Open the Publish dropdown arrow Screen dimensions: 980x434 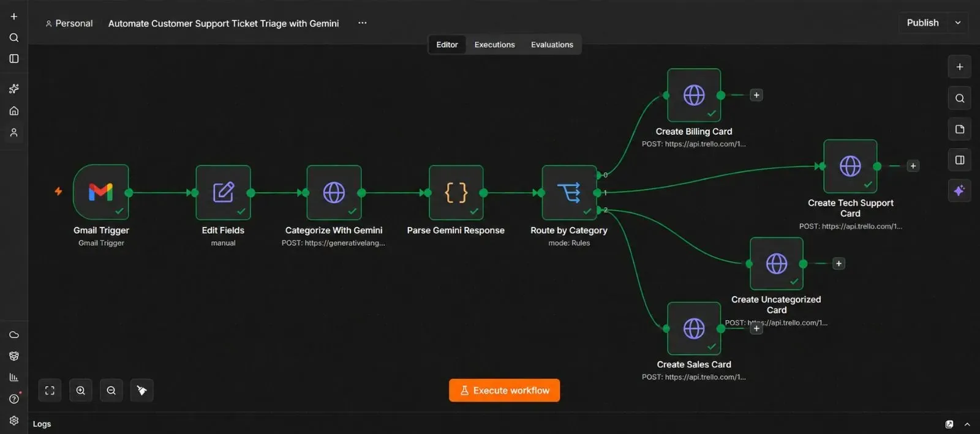pos(958,23)
